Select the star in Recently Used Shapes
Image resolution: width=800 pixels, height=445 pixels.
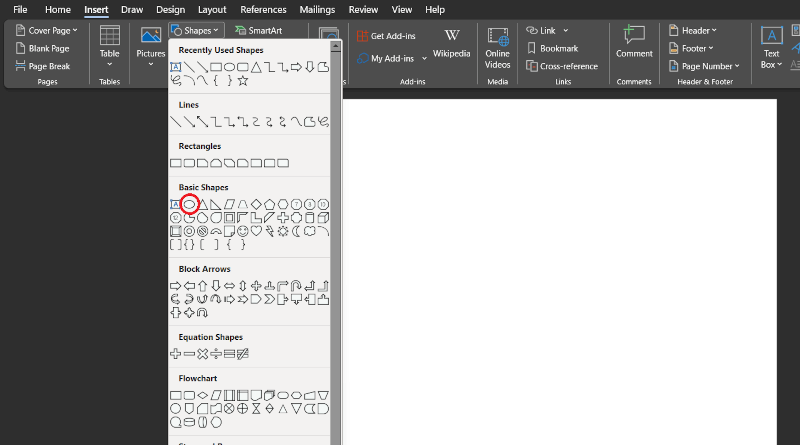[243, 80]
